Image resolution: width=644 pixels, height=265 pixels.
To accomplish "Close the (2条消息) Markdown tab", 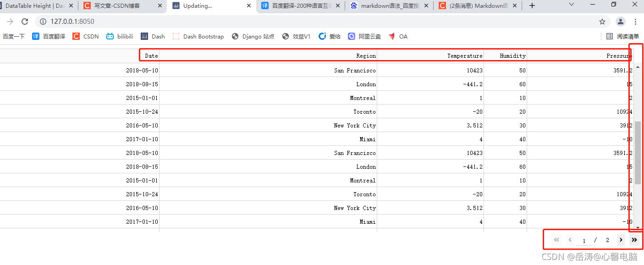I will coord(515,6).
